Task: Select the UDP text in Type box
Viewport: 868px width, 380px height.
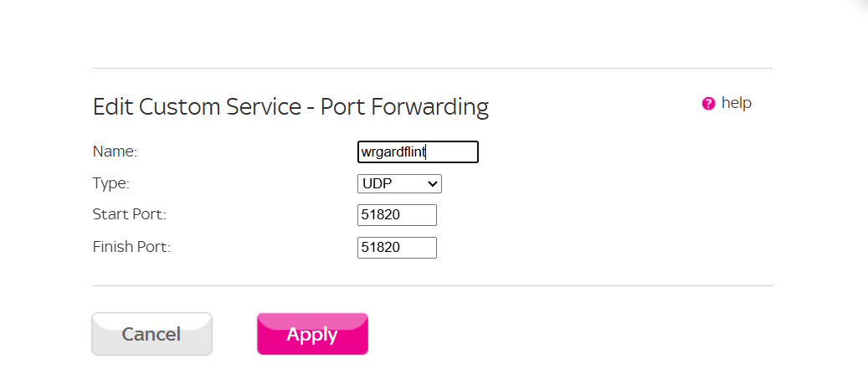Action: (x=377, y=183)
